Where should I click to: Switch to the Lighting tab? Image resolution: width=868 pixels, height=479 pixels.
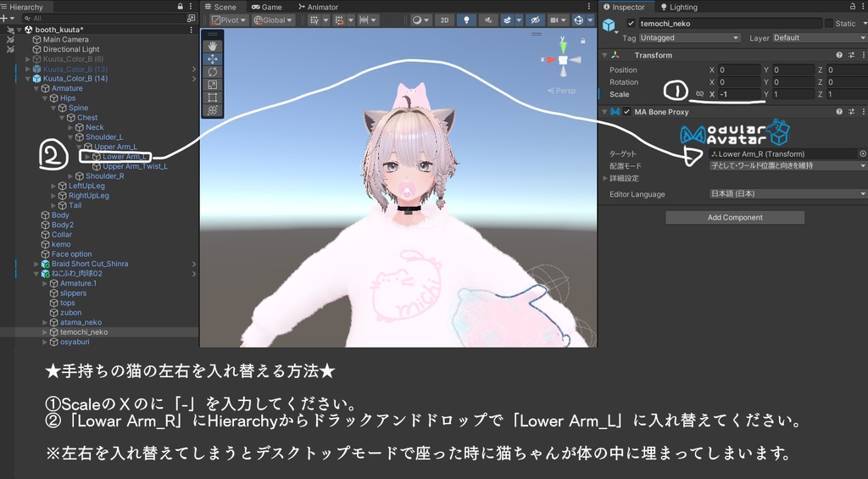679,7
